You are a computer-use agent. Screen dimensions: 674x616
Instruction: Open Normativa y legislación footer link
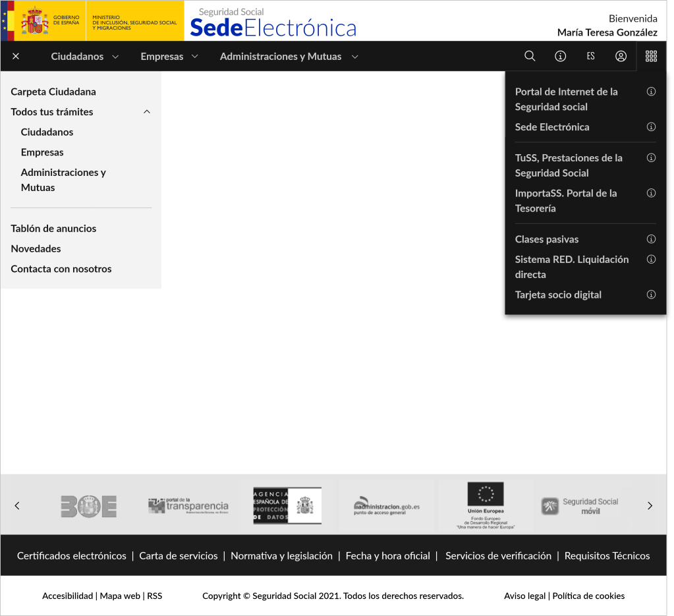tap(281, 555)
